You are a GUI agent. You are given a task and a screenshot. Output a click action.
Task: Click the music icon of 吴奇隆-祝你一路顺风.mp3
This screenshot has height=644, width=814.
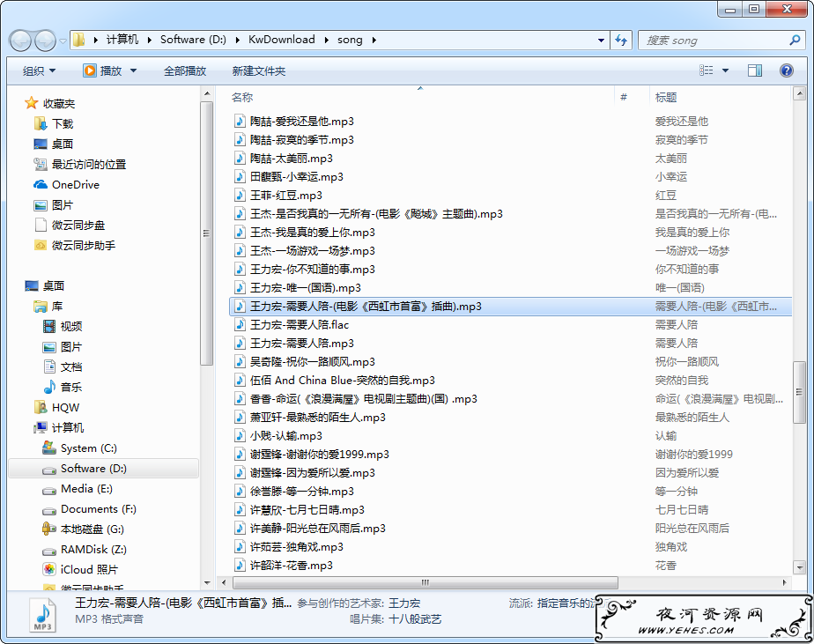pos(240,362)
